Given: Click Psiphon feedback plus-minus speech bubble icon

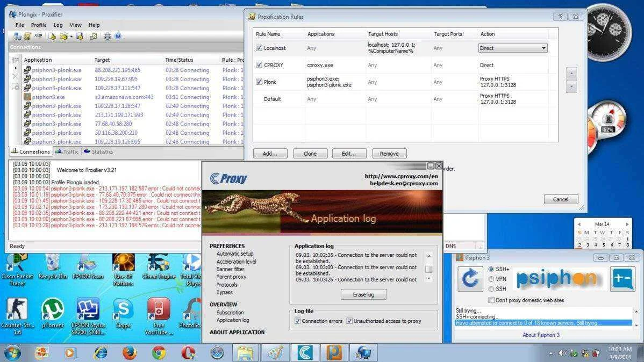Looking at the screenshot, I should (622, 279).
